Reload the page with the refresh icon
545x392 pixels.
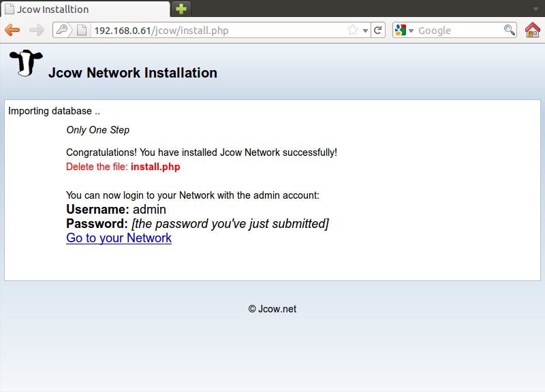pyautogui.click(x=378, y=30)
